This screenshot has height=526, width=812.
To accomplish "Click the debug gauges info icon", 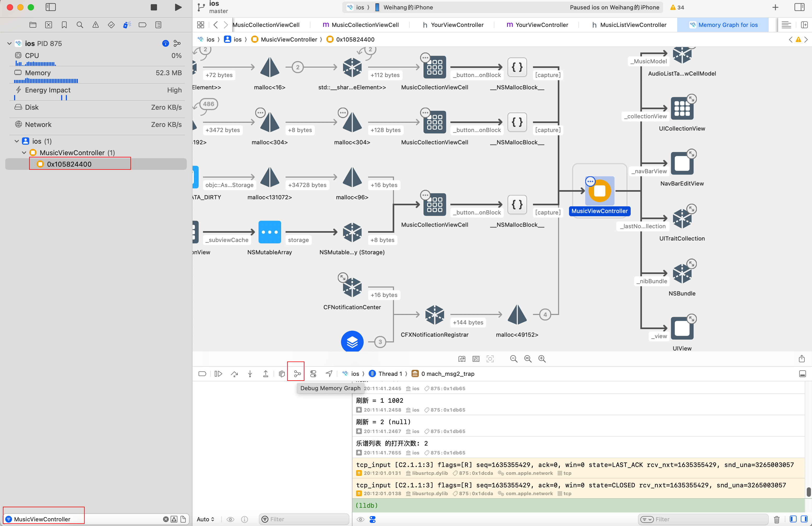I will [x=165, y=43].
